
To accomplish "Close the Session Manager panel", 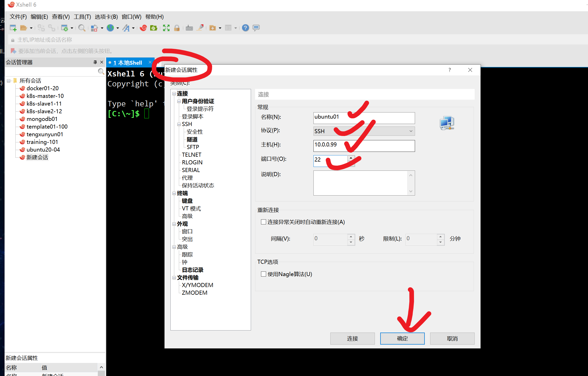I will tap(102, 62).
